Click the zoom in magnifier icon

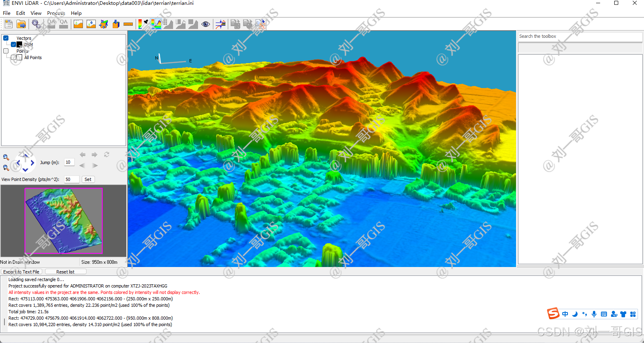point(6,168)
